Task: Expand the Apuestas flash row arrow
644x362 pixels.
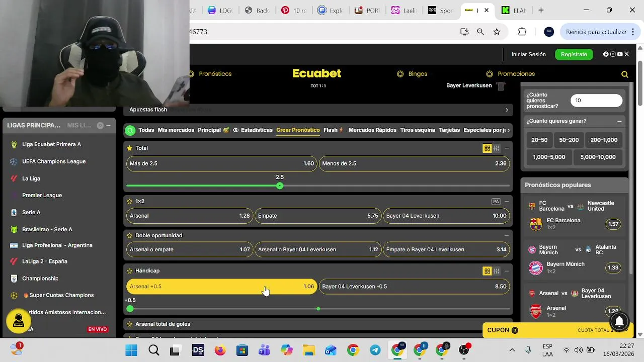Action: click(507, 110)
